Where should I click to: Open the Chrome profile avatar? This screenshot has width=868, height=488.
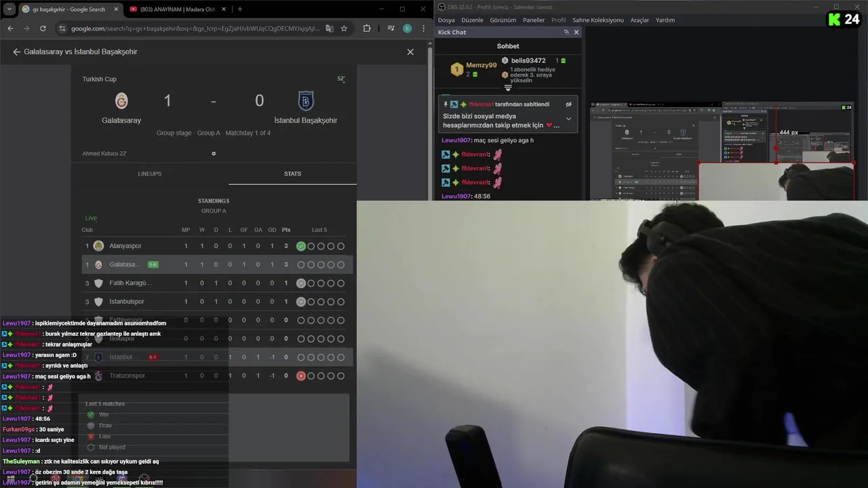pos(407,28)
